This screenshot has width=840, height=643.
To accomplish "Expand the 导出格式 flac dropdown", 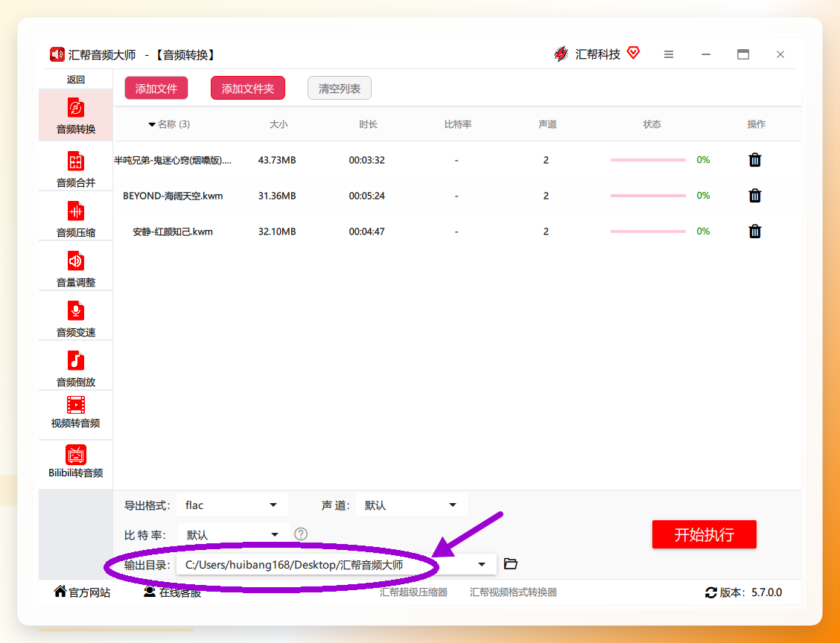I will (x=232, y=505).
